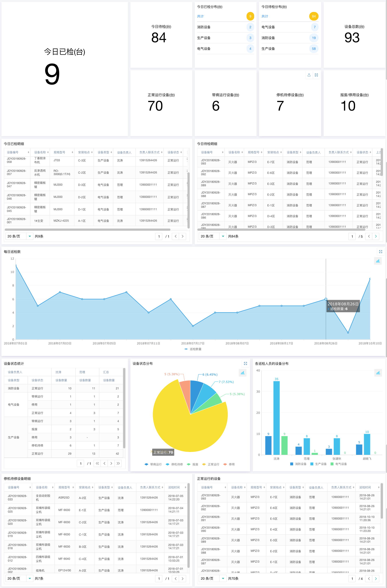
Task: Open 20 条/页 dropdown in 今日已检明细
Action: [19, 236]
